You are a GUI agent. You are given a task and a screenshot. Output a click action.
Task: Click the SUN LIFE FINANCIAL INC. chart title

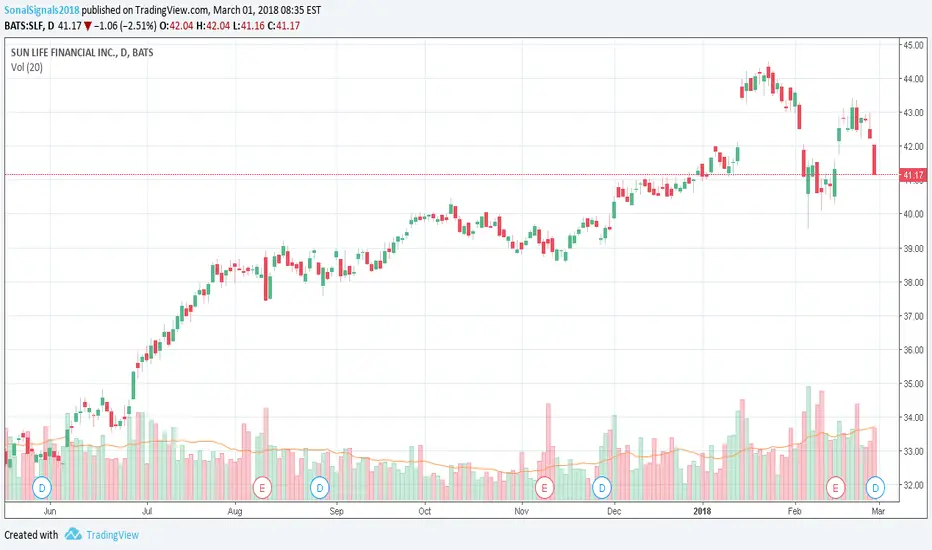pyautogui.click(x=82, y=52)
